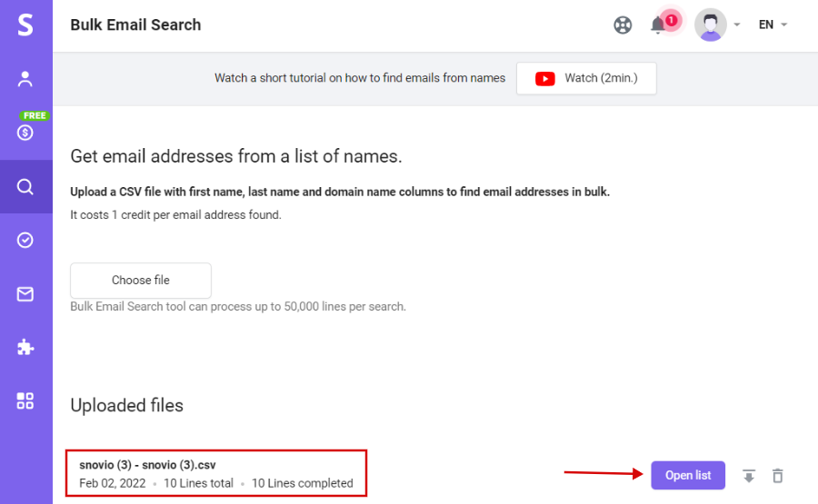
Task: Click the Open list button
Action: click(688, 475)
